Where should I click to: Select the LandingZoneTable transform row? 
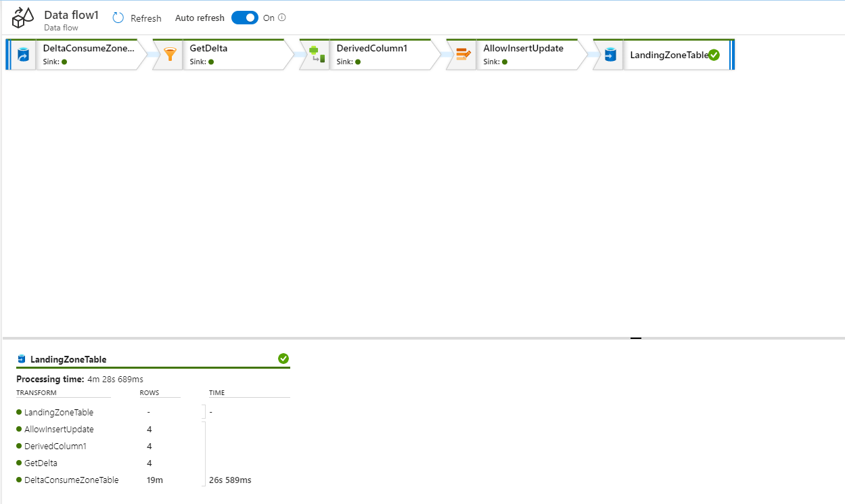pyautogui.click(x=153, y=412)
